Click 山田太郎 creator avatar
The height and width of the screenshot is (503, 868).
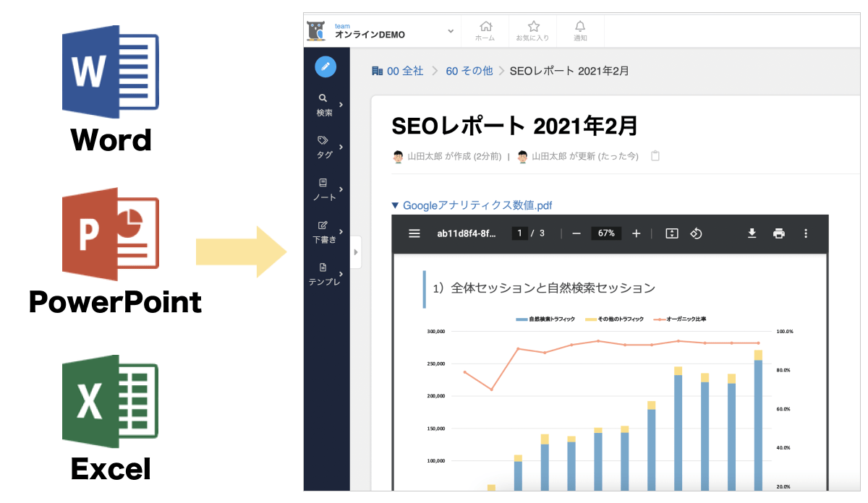[398, 156]
